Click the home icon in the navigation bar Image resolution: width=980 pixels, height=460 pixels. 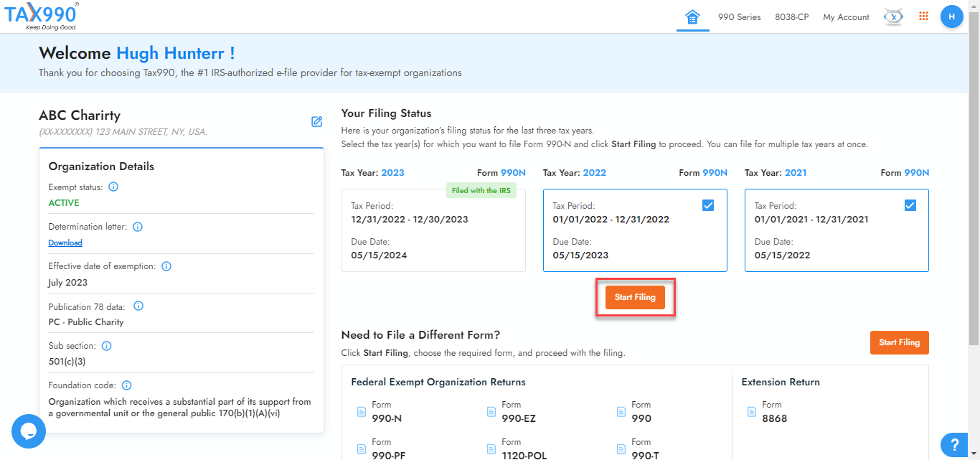(692, 16)
